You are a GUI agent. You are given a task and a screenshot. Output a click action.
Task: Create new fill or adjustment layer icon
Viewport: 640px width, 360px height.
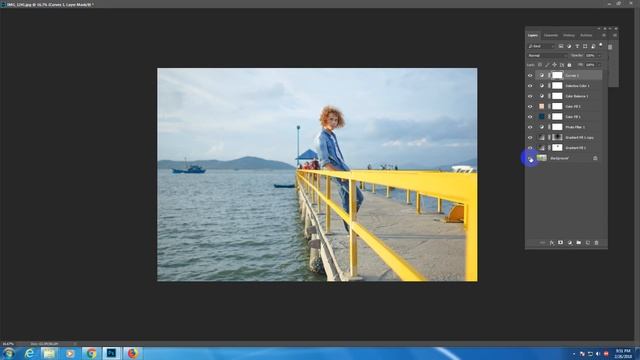tap(570, 242)
